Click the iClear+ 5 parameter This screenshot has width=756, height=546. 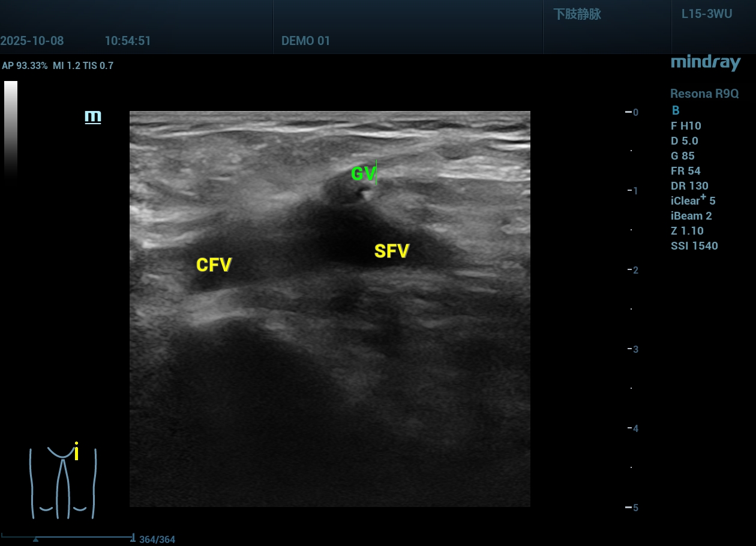pos(693,200)
